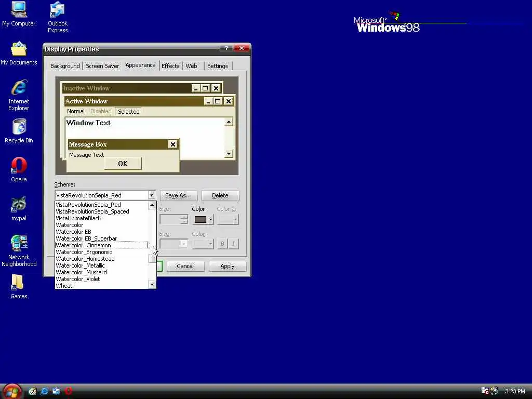Click the taskbar clock

[515, 391]
